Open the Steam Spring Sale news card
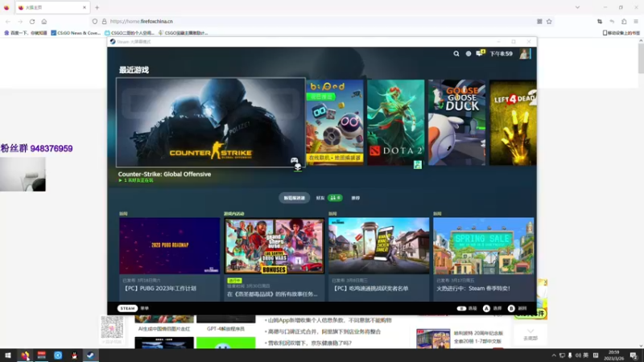The width and height of the screenshot is (644, 362). [x=484, y=259]
